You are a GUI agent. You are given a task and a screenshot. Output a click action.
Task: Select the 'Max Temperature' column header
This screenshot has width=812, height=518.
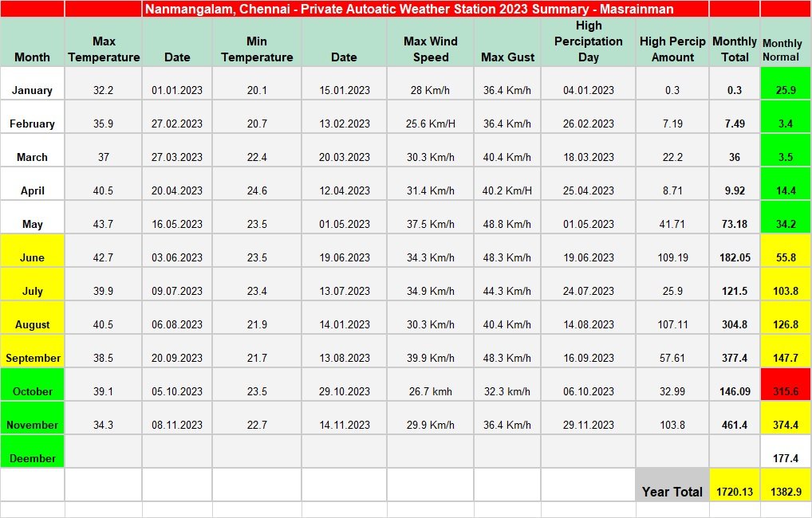(x=104, y=42)
